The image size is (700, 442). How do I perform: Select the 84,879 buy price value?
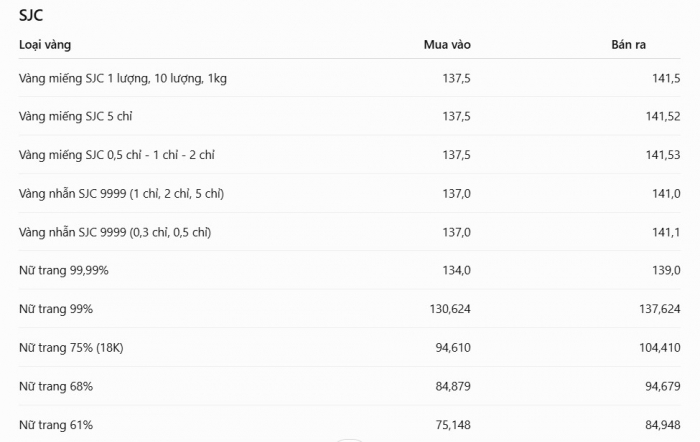(x=453, y=386)
